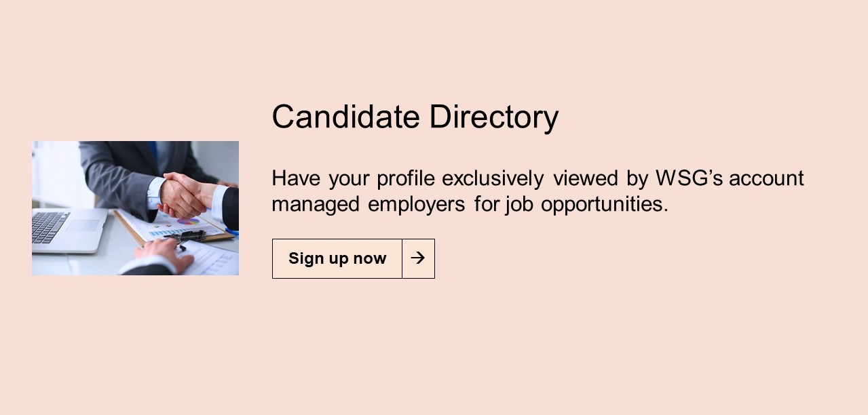Open the handshake photo thumbnail
Viewport: 868px width, 415px height.
coord(135,208)
